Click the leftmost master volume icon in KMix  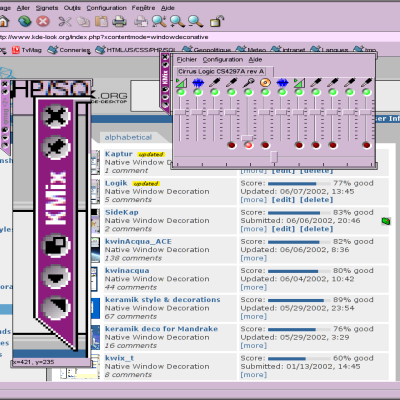(181, 82)
